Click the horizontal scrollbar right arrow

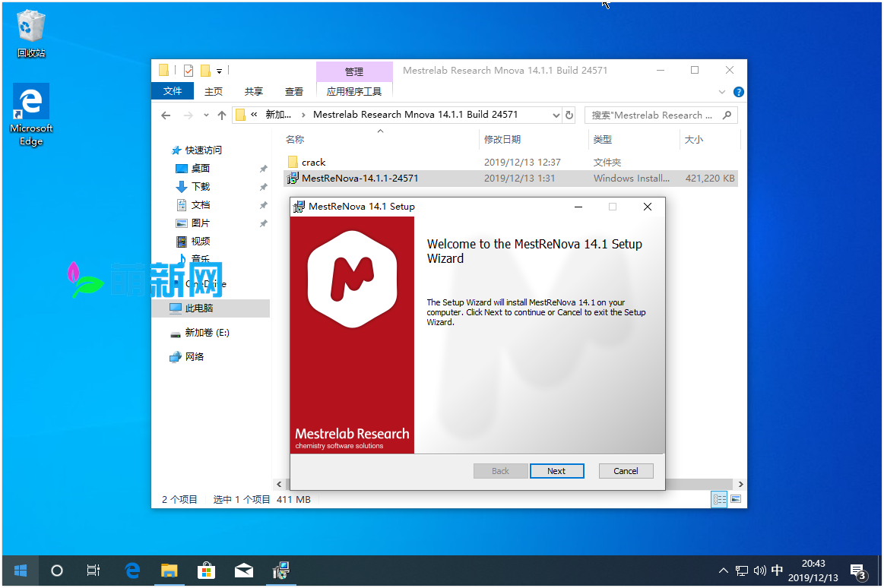(741, 485)
